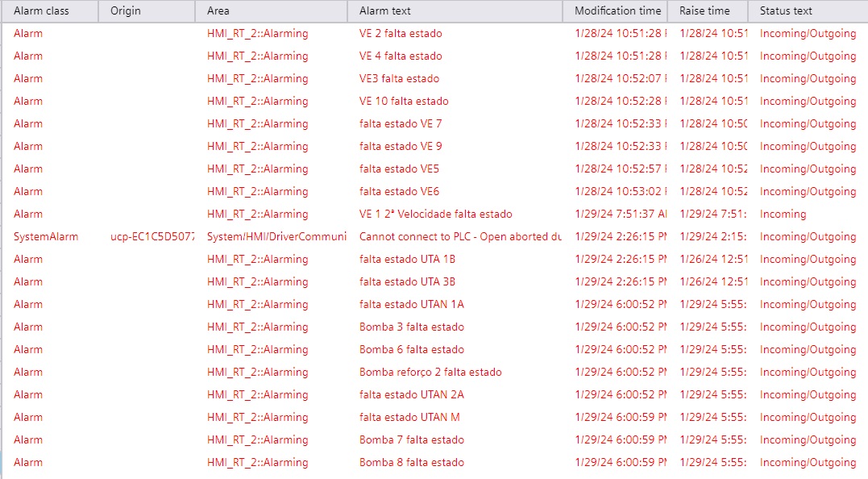Select the Cannot connect to PLC SystemAlarm row

tap(435, 237)
